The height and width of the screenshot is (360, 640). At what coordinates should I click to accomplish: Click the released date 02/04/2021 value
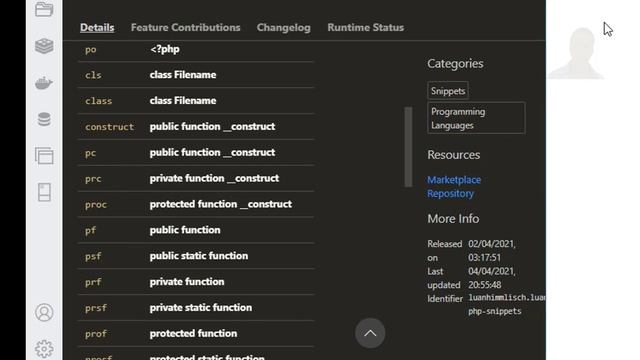(x=492, y=251)
